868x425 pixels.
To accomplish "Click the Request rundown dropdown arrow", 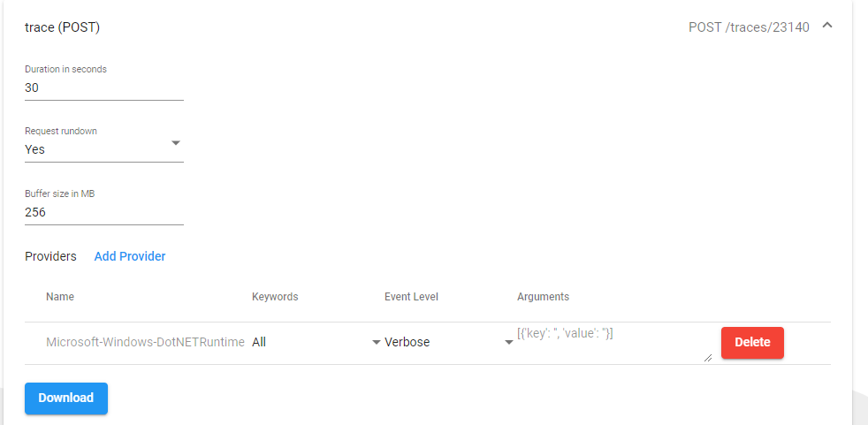I will (x=176, y=143).
